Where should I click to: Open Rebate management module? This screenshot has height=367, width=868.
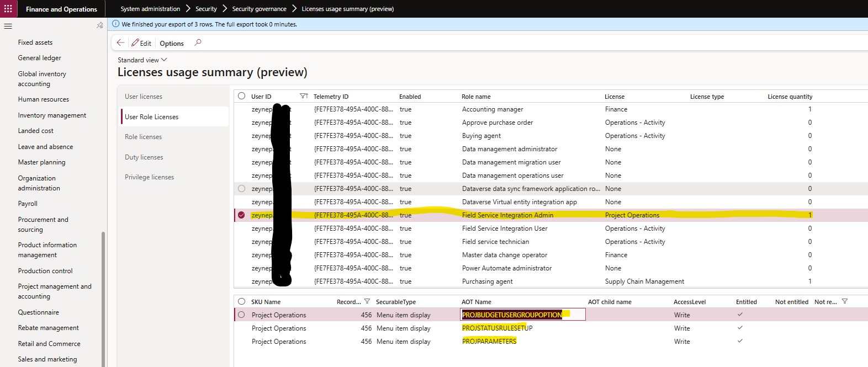click(49, 328)
